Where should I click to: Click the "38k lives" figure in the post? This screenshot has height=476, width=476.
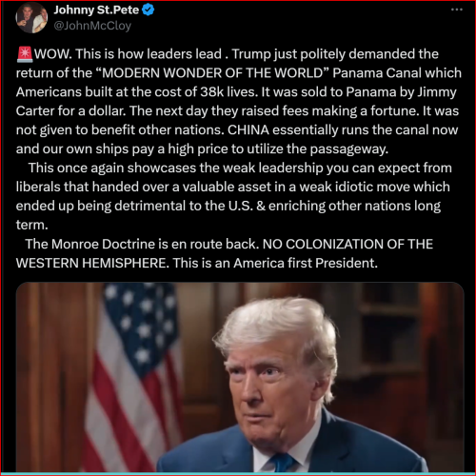pos(228,92)
